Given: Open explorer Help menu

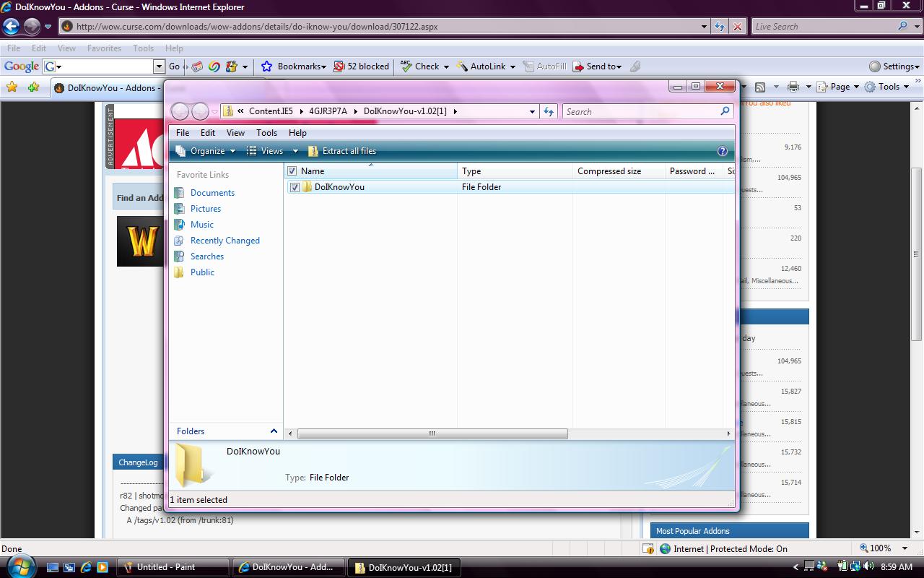Looking at the screenshot, I should (x=297, y=133).
